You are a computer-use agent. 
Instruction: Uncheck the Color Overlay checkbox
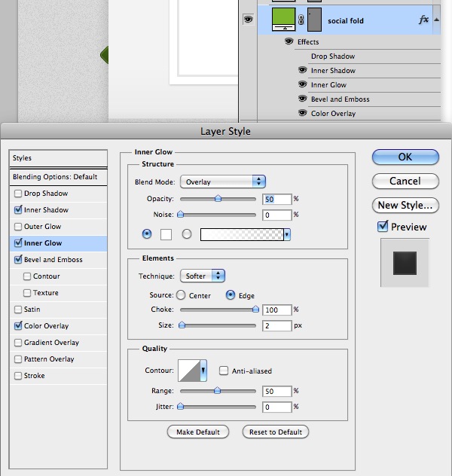(18, 325)
